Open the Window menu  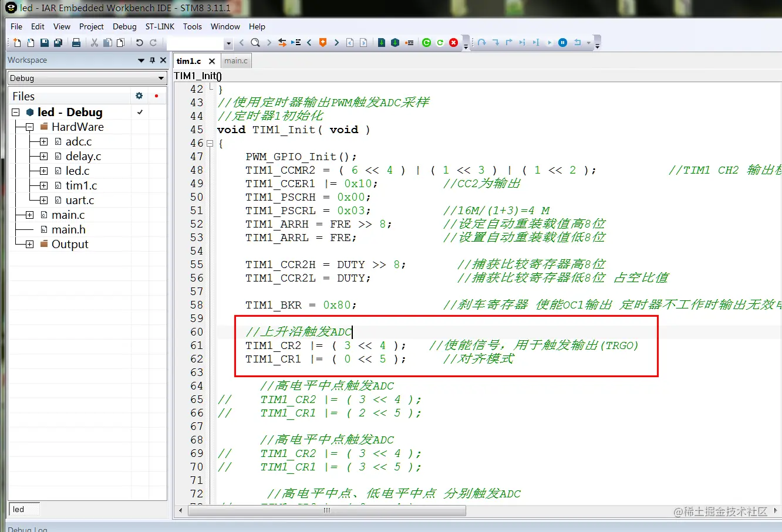tap(225, 26)
